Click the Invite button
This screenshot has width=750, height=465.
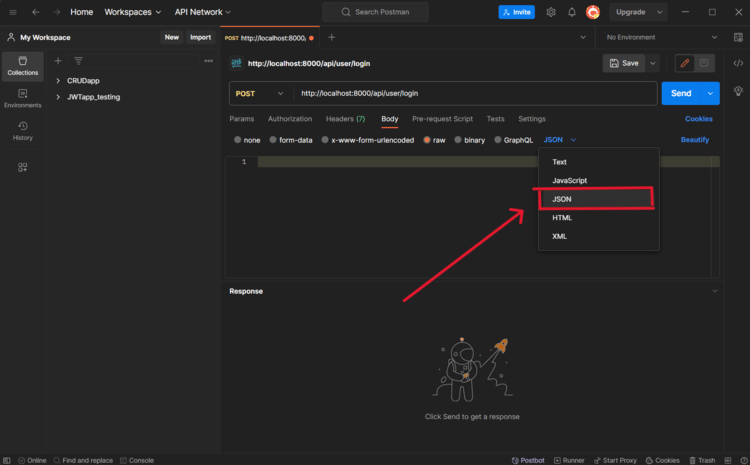point(517,12)
